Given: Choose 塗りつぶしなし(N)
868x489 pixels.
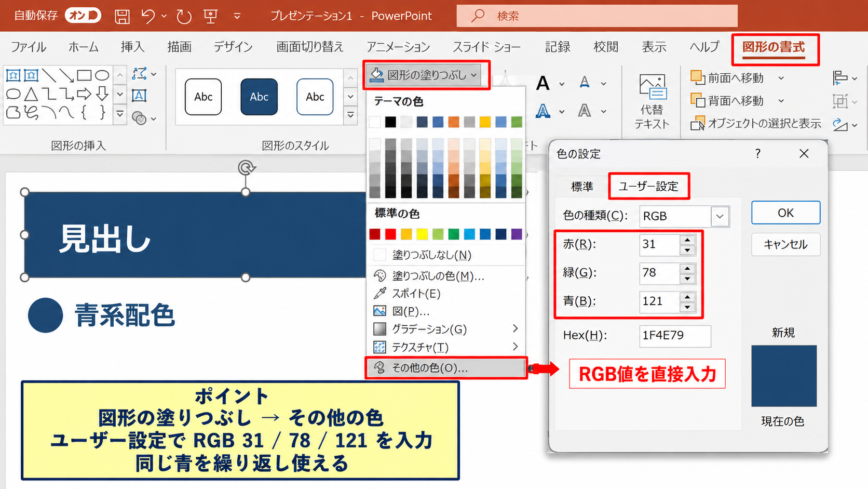Looking at the screenshot, I should click(446, 255).
